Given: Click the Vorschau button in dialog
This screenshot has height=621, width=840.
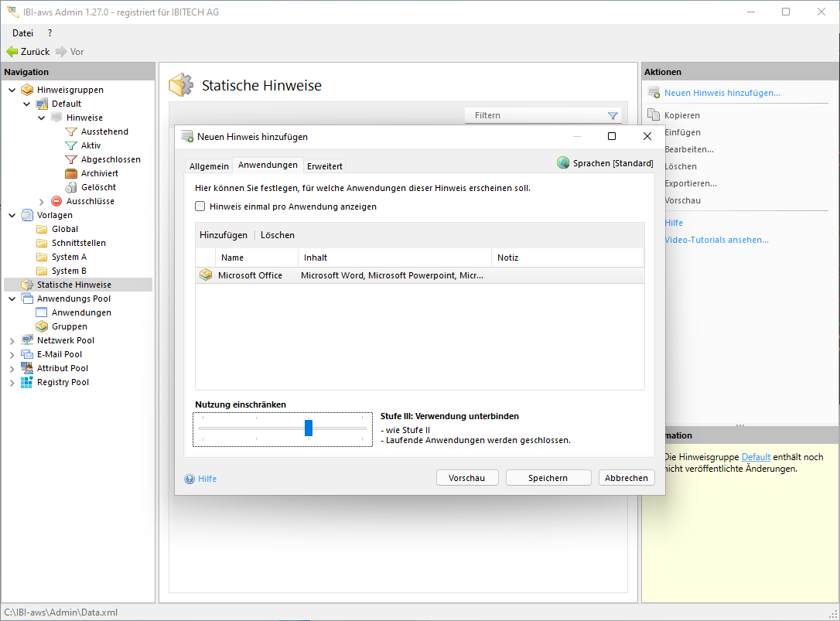Looking at the screenshot, I should point(466,478).
